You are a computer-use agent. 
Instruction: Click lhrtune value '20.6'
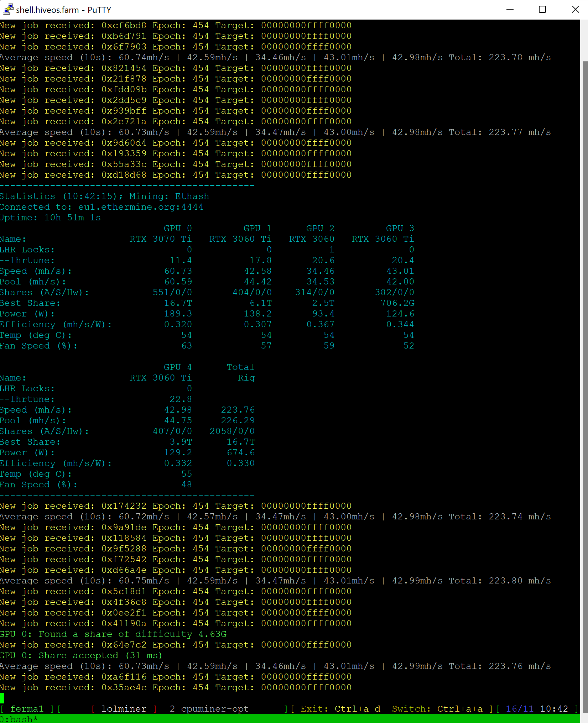323,260
